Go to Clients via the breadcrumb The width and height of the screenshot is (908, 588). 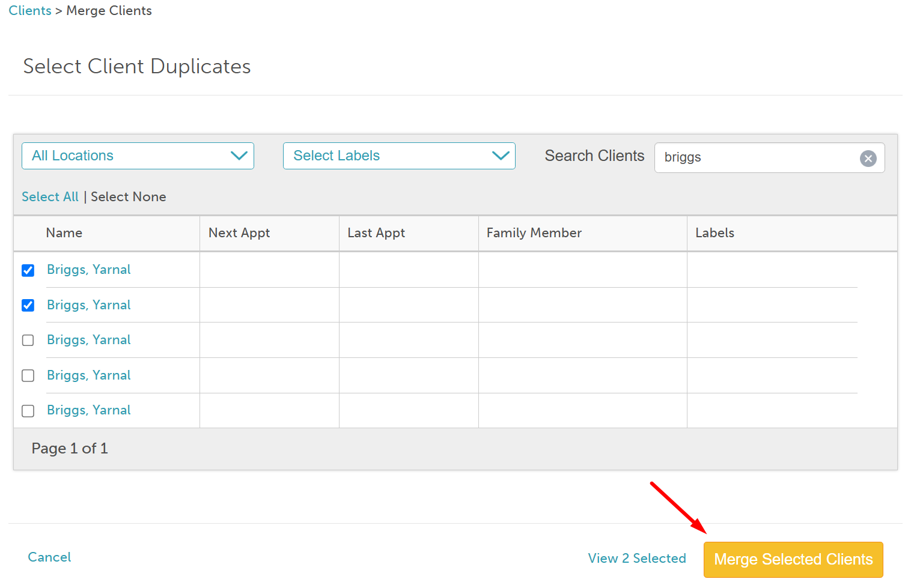point(30,11)
